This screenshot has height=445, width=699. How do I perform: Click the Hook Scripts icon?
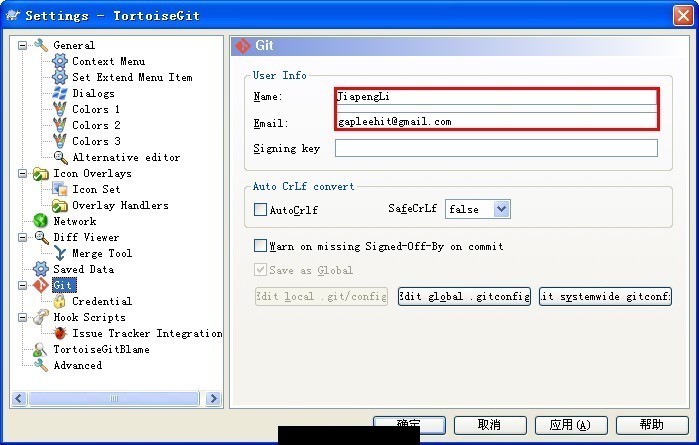tap(41, 317)
